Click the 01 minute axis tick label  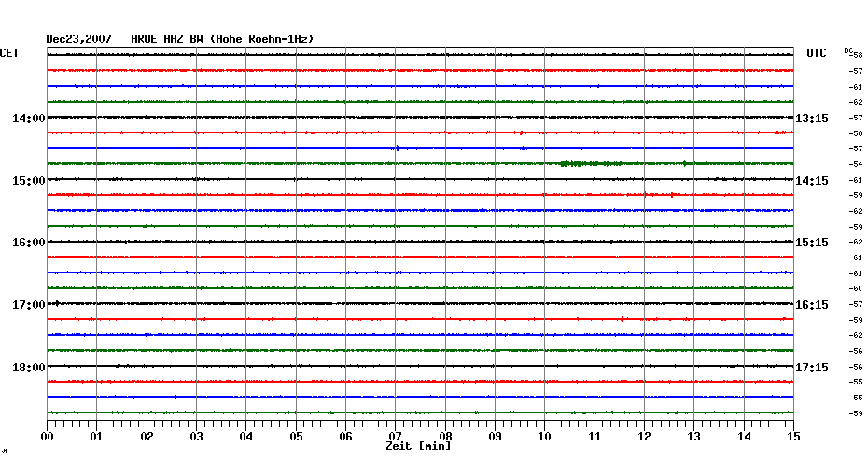[x=97, y=436]
